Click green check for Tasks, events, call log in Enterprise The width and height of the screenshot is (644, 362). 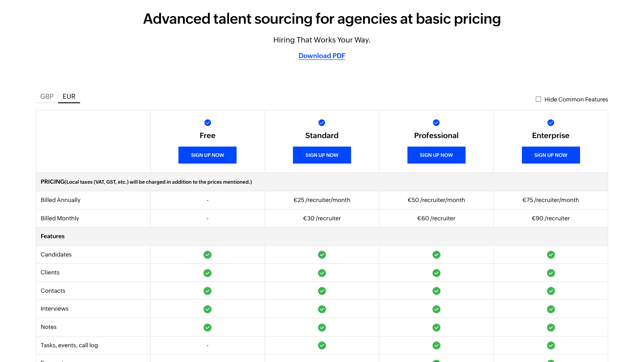pyautogui.click(x=551, y=345)
